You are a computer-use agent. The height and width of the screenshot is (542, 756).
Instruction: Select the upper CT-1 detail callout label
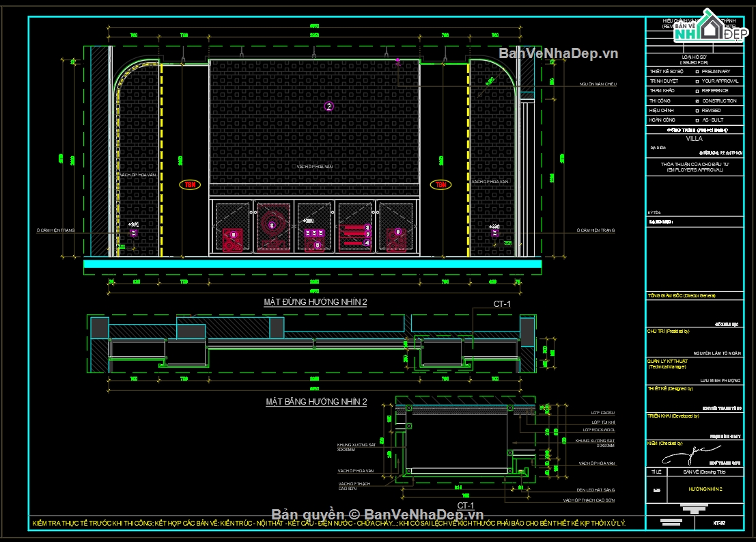(502, 304)
